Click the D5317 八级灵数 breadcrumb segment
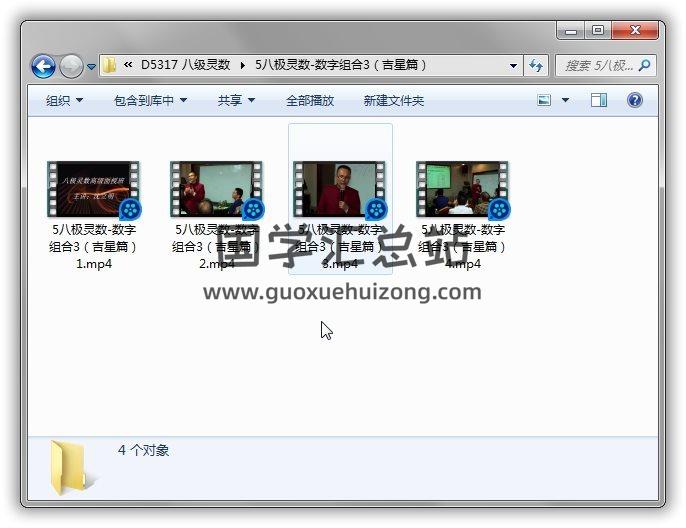Image resolution: width=686 pixels, height=528 pixels. pyautogui.click(x=185, y=66)
